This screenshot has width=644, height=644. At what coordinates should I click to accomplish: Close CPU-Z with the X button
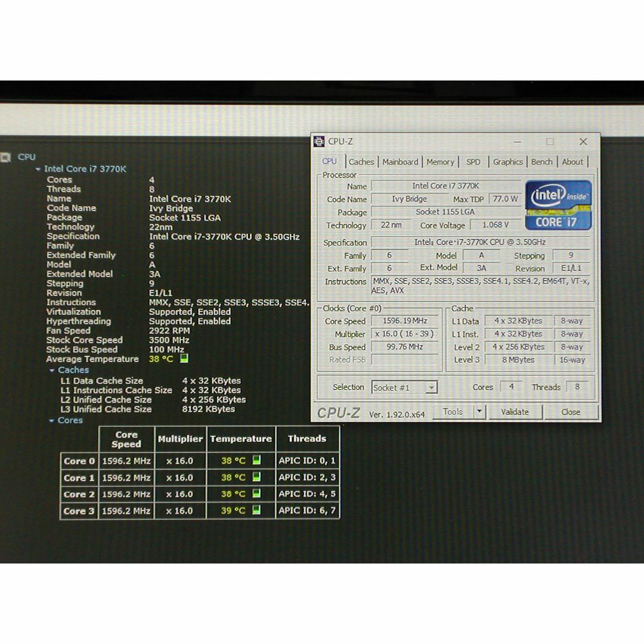583,142
